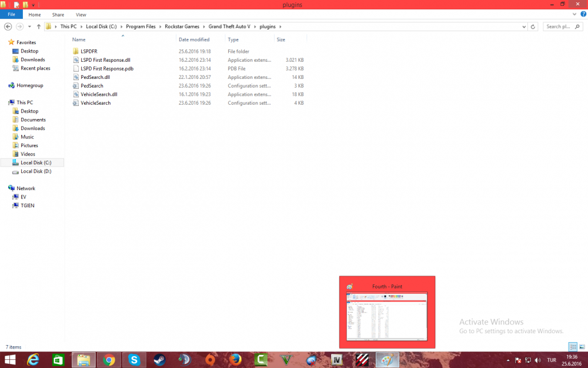Switch to the Home ribbon tab
Viewport: 588px width, 368px height.
click(35, 15)
